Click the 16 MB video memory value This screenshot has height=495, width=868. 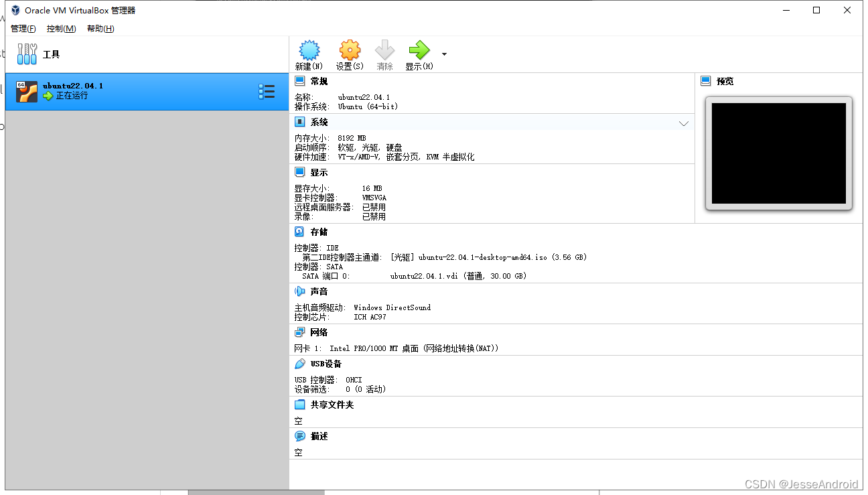point(372,188)
